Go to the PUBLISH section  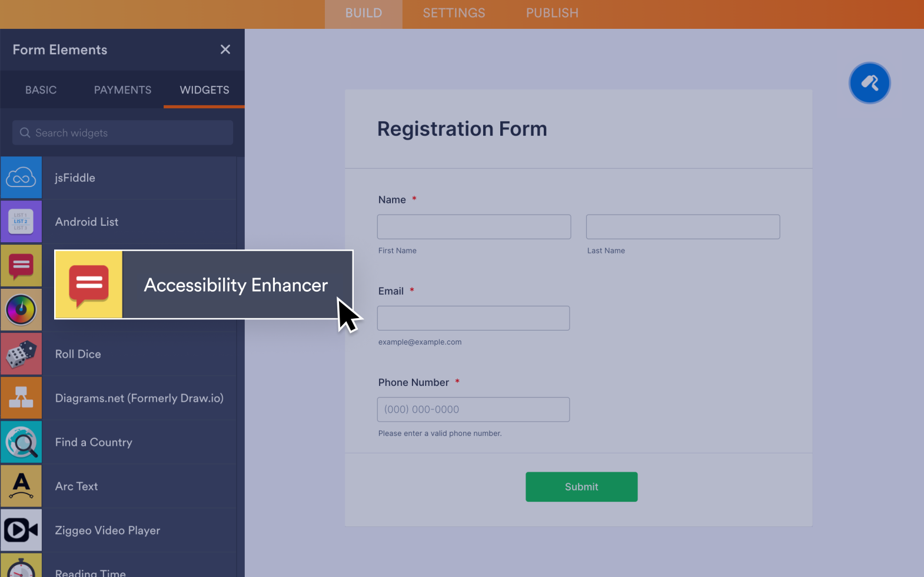[x=551, y=12]
